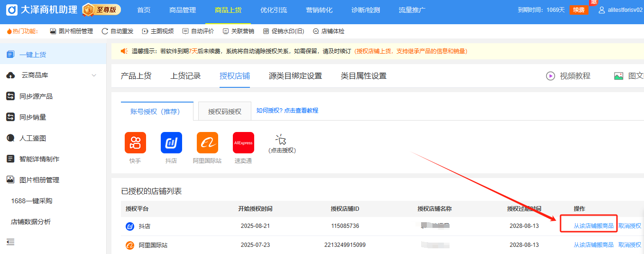This screenshot has width=644, height=254.
Task: Click the AliExpress 速卖通 icon
Action: click(x=243, y=143)
